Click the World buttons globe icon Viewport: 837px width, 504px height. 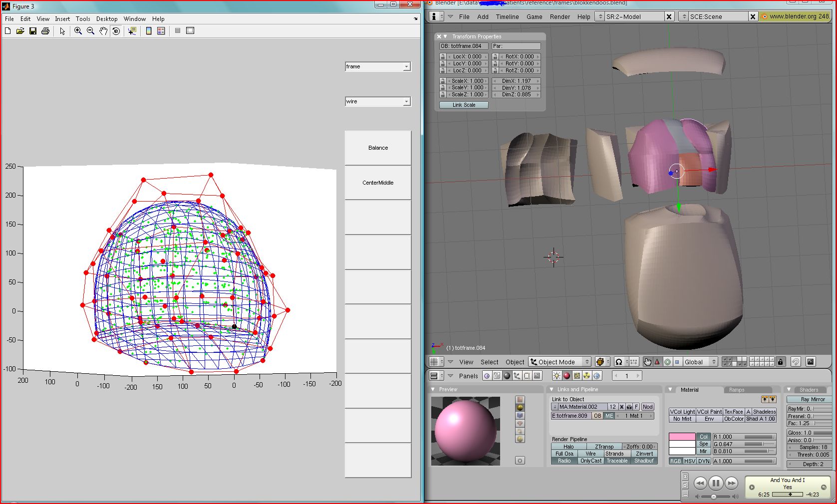(x=596, y=376)
